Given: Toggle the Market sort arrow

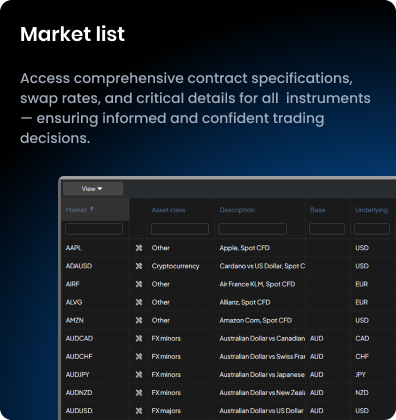Looking at the screenshot, I should (x=92, y=209).
